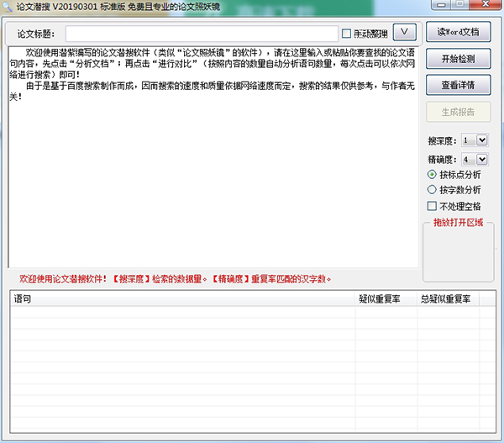
Task: Close the 论文潜搜 window
Action: pyautogui.click(x=485, y=4)
